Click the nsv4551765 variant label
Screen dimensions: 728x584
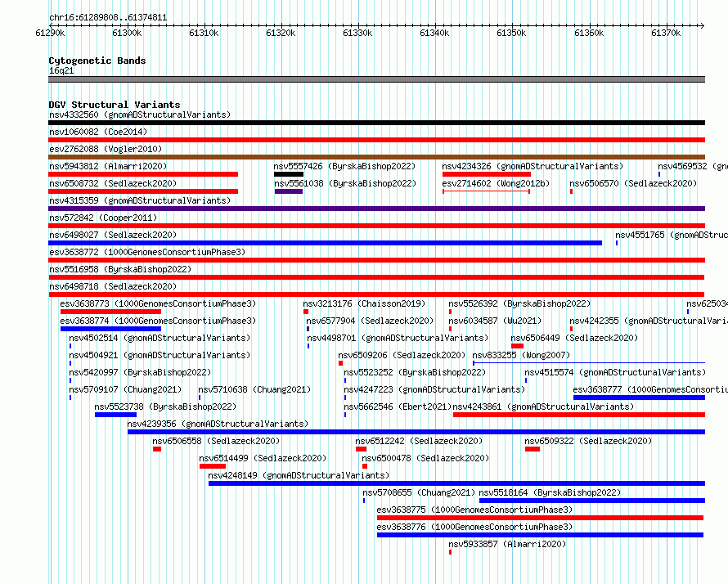tap(672, 235)
